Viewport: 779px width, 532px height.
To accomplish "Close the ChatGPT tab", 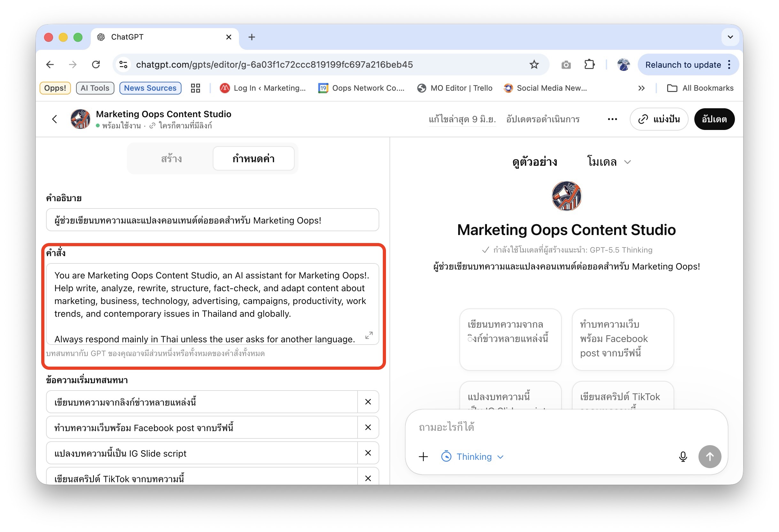I will (x=228, y=37).
